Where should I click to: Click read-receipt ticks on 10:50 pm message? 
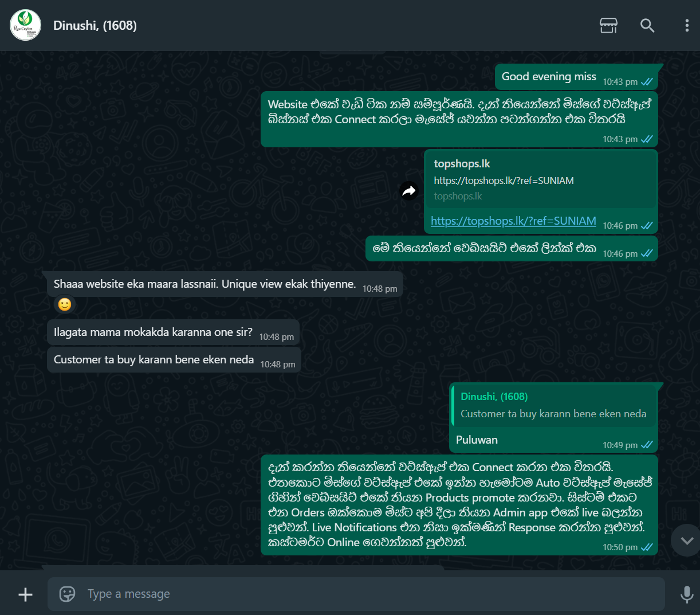point(647,547)
